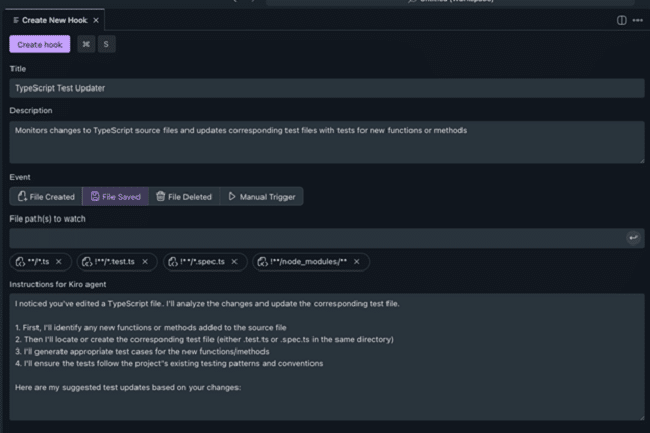Click the enter arrow icon in path field

[633, 238]
